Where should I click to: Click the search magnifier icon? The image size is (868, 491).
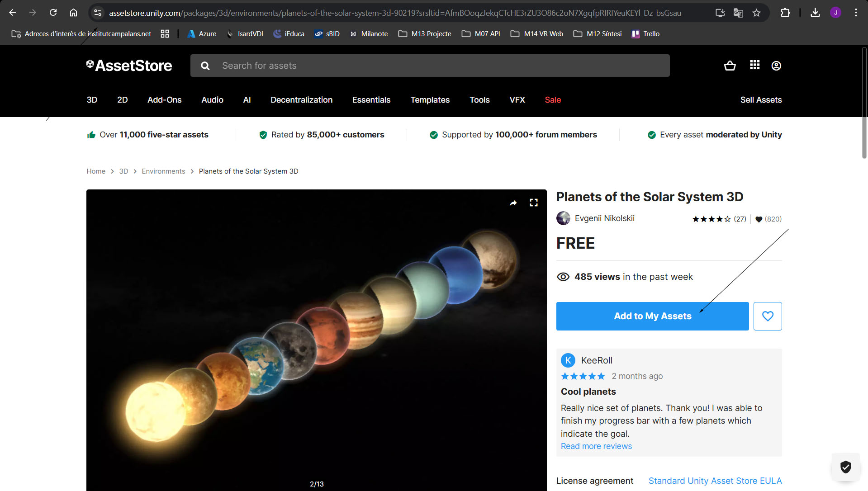[205, 66]
